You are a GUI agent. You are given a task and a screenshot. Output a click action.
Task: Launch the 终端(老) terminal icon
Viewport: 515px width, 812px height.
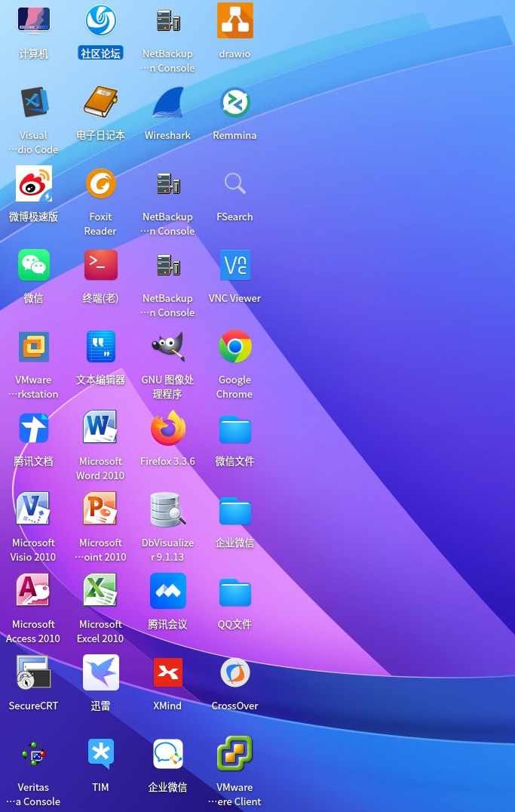[x=100, y=265]
